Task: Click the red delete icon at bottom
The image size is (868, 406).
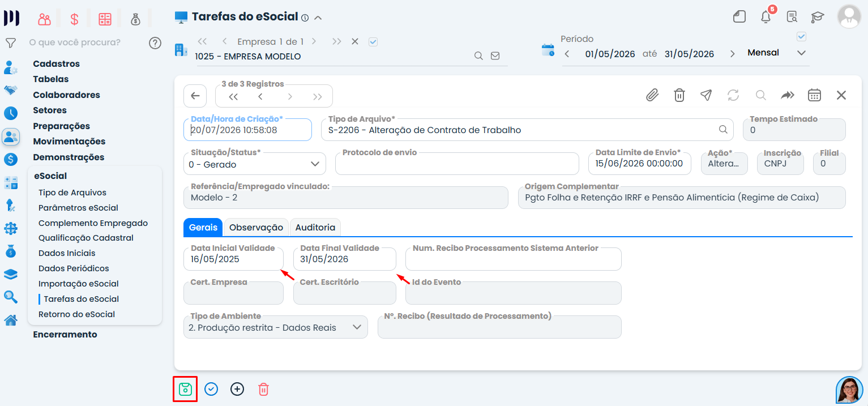Action: (x=263, y=389)
